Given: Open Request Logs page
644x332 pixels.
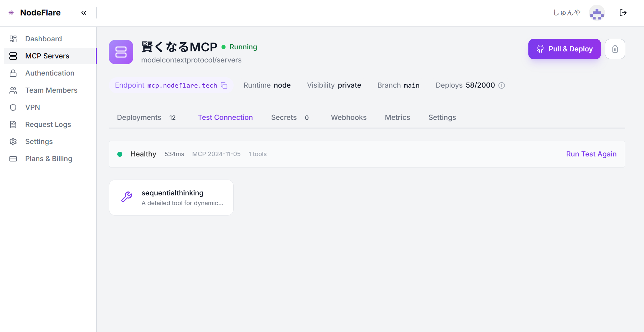Looking at the screenshot, I should click(50, 125).
